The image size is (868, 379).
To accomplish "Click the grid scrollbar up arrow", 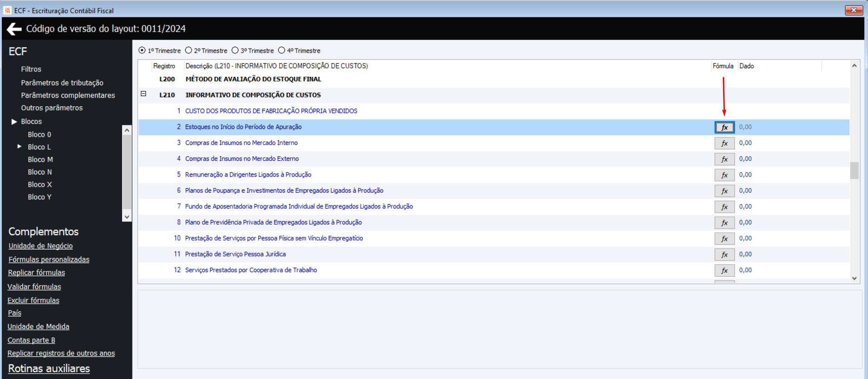I will (x=854, y=65).
